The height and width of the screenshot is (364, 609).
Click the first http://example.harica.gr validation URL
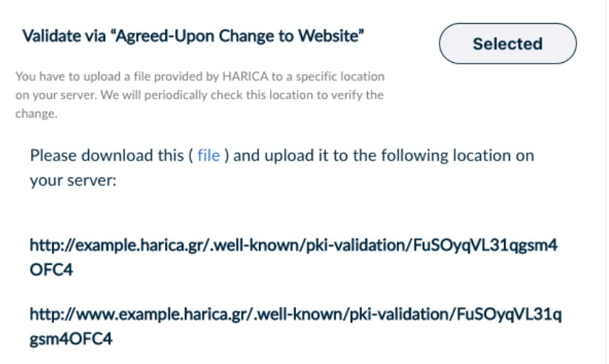[x=293, y=245]
